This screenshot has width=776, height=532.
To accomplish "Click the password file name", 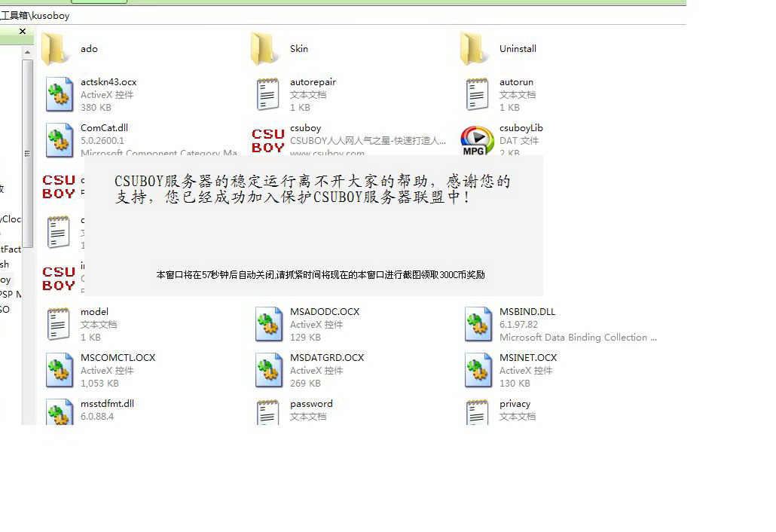I will tap(311, 403).
